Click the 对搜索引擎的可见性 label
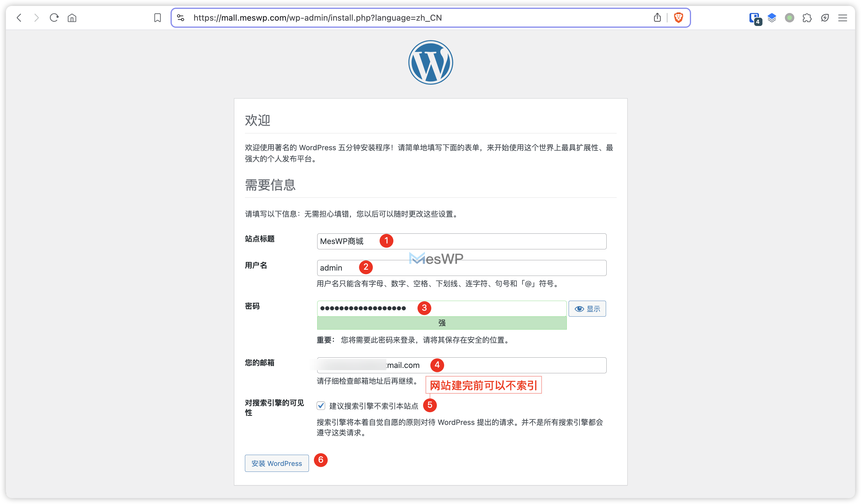The height and width of the screenshot is (504, 861). [275, 408]
